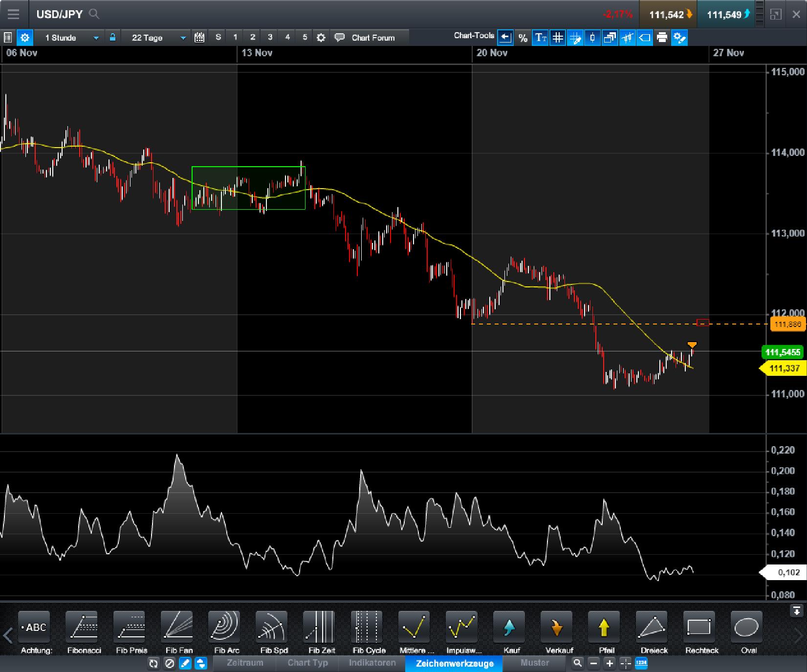Toggle the lock icon beside 1 Stunde
This screenshot has height=672, width=807.
(x=112, y=37)
